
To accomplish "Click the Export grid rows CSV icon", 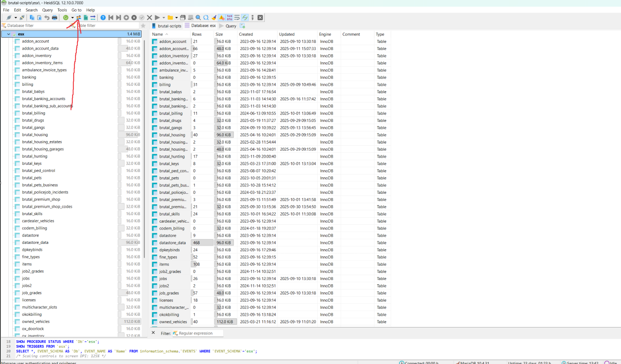I will click(x=86, y=17).
